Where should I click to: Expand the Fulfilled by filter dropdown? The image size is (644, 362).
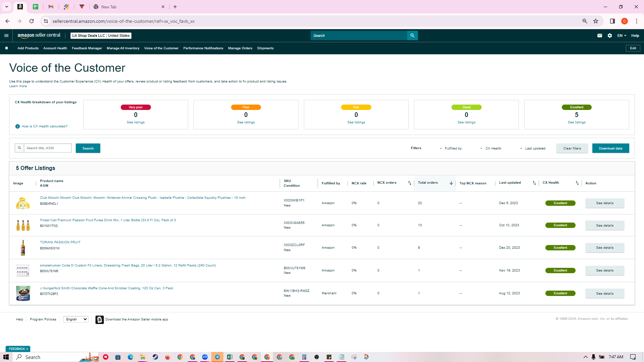pos(451,148)
